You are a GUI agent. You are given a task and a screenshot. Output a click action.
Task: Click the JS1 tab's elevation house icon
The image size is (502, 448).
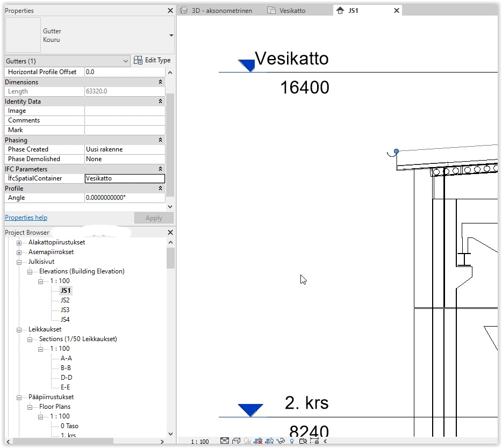click(340, 11)
